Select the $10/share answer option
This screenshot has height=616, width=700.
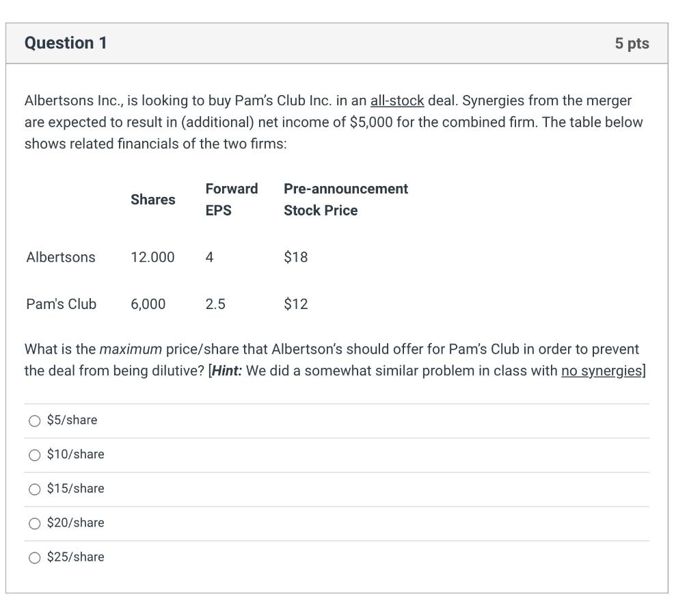pyautogui.click(x=35, y=454)
